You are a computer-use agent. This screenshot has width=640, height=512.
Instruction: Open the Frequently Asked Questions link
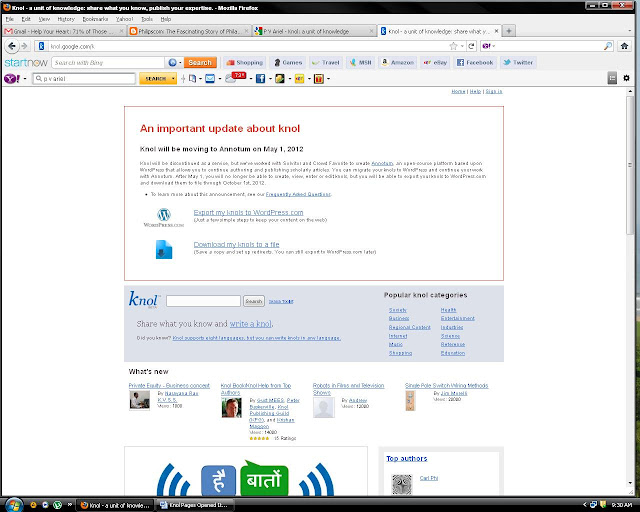[x=298, y=194]
